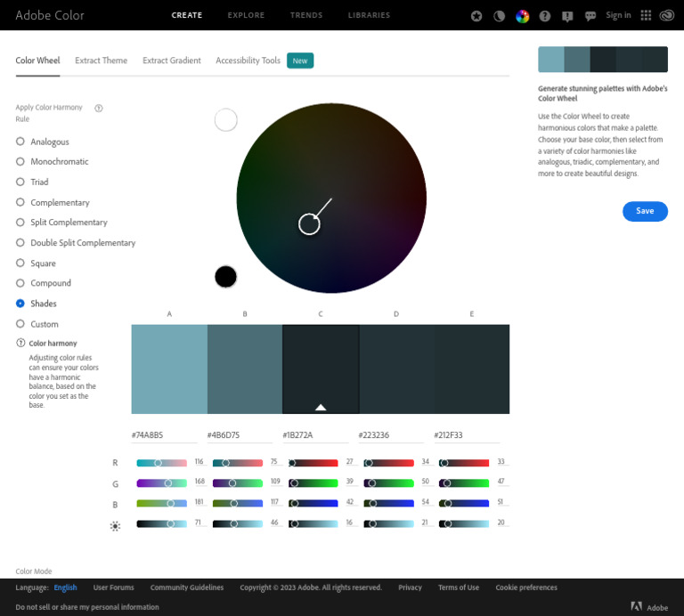
Task: Open the star favorites icon in header
Action: click(x=476, y=16)
